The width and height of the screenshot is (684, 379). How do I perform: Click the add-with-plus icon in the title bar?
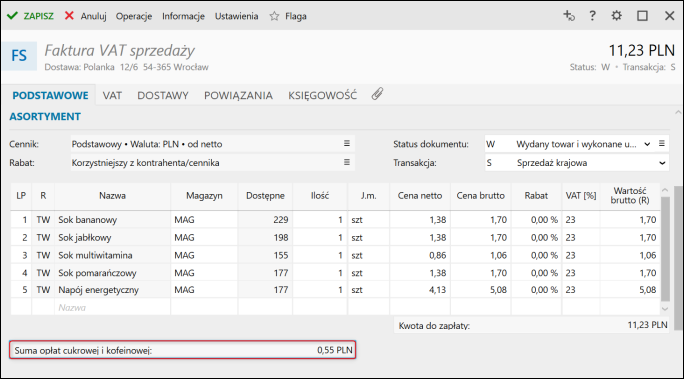568,16
